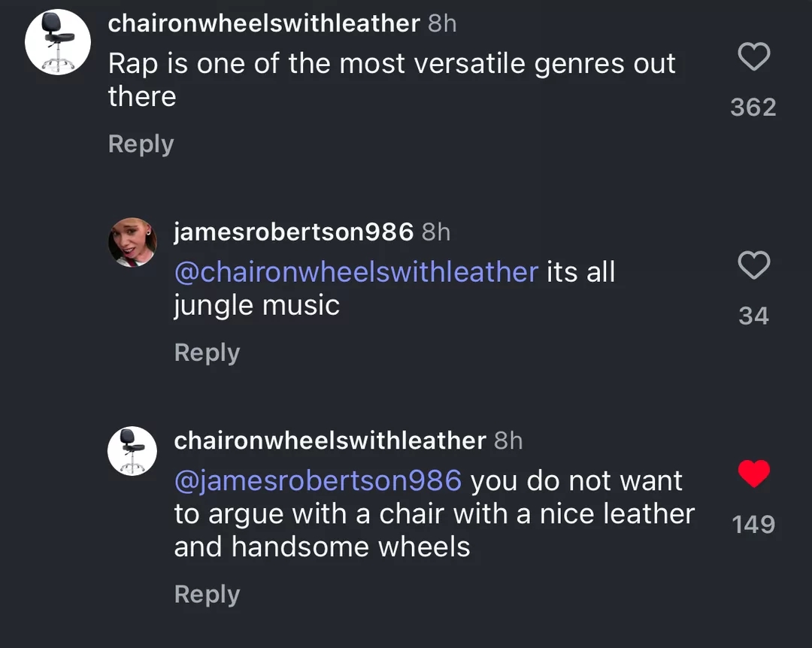The height and width of the screenshot is (648, 812).
Task: Reply to jamesrobertson986's jungle music comment
Action: pyautogui.click(x=208, y=353)
